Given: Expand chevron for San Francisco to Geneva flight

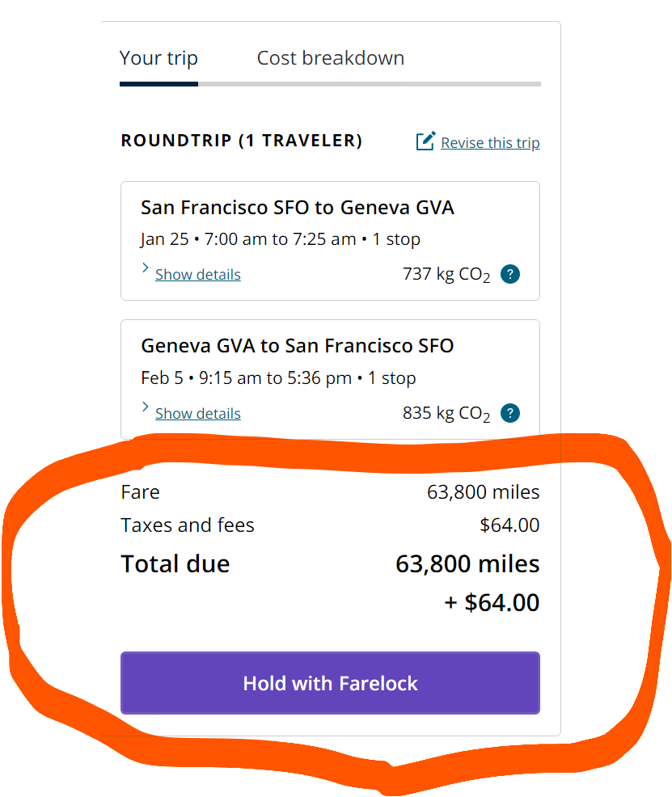Looking at the screenshot, I should point(146,268).
